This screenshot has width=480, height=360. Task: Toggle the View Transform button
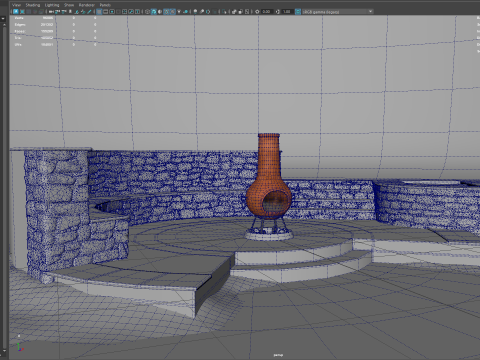[x=298, y=12]
